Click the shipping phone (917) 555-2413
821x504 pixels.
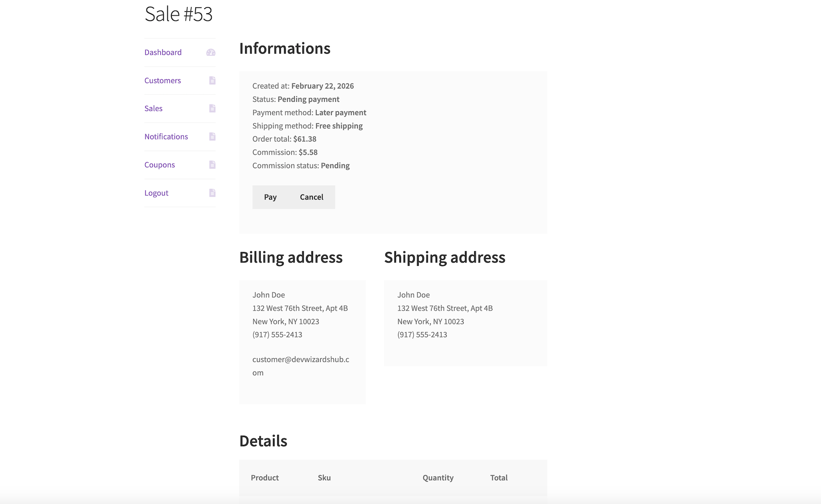tap(422, 334)
